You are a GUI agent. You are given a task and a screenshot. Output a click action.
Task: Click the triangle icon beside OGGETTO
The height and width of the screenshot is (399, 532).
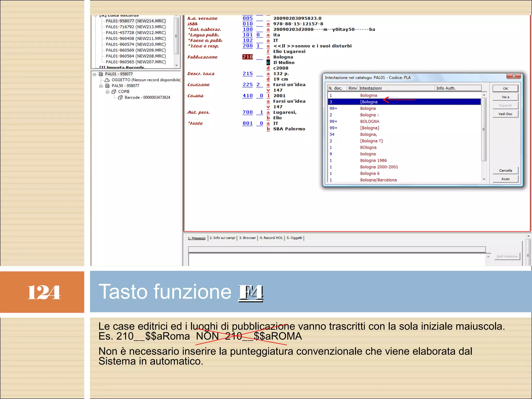[107, 80]
